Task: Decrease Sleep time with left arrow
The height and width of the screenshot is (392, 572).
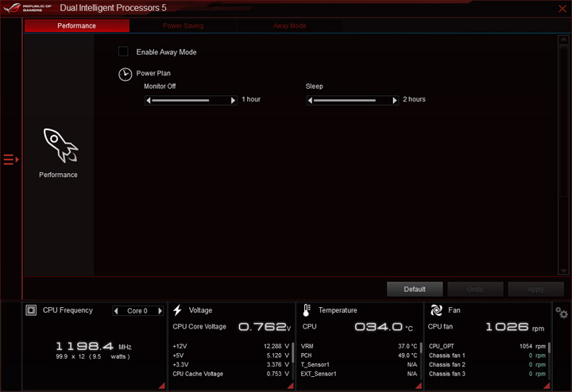Action: point(310,100)
